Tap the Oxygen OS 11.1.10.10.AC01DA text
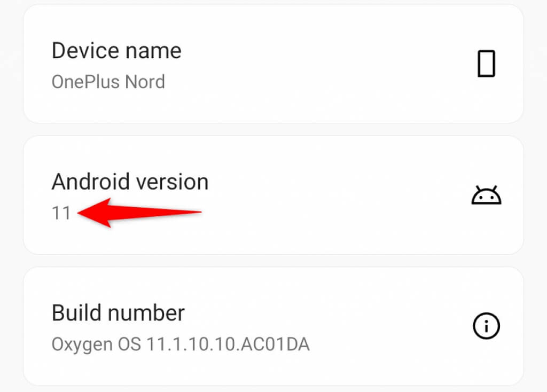The height and width of the screenshot is (392, 547). pos(181,344)
